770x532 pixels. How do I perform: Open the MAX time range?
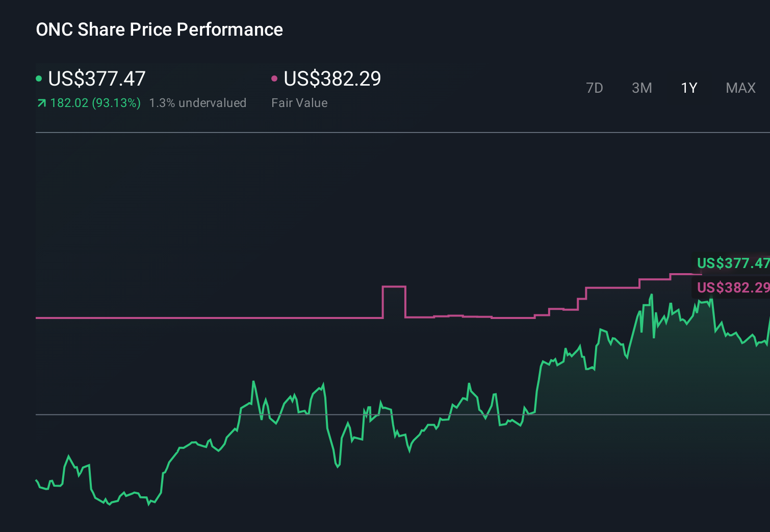[740, 88]
